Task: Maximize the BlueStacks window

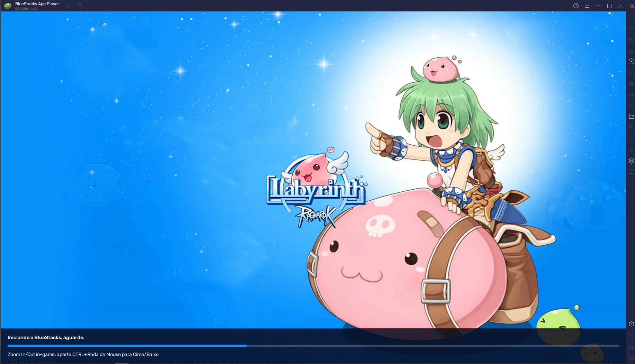Action: point(609,6)
